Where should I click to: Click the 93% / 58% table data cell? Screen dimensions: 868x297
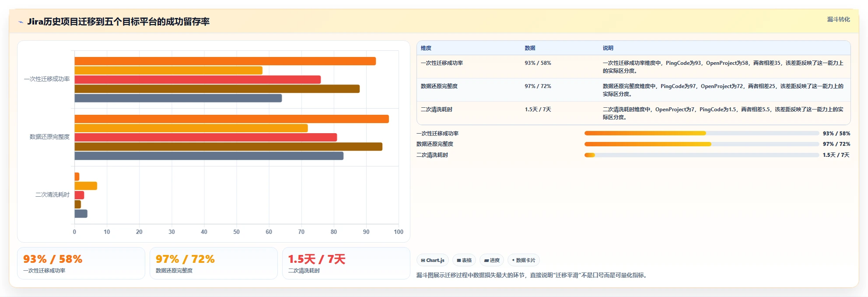(x=538, y=63)
